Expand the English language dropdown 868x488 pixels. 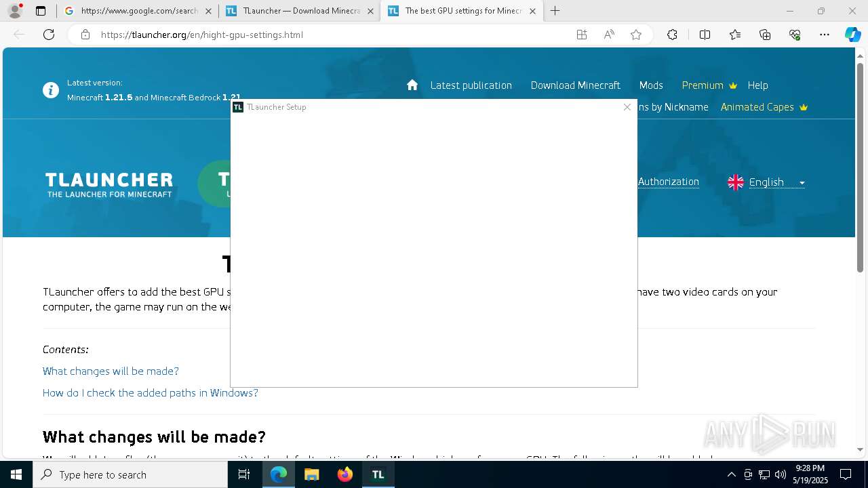point(766,182)
